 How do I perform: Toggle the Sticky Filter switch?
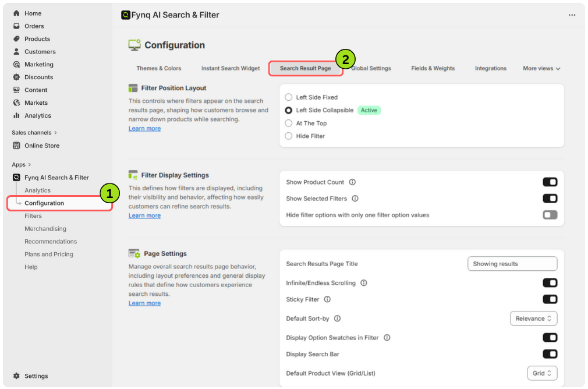point(550,299)
